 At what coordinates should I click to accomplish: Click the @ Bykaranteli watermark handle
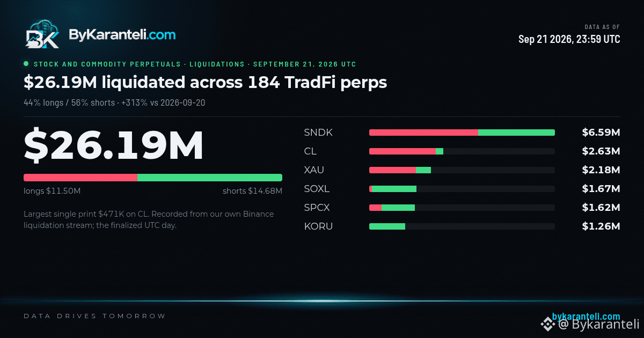[x=598, y=324]
